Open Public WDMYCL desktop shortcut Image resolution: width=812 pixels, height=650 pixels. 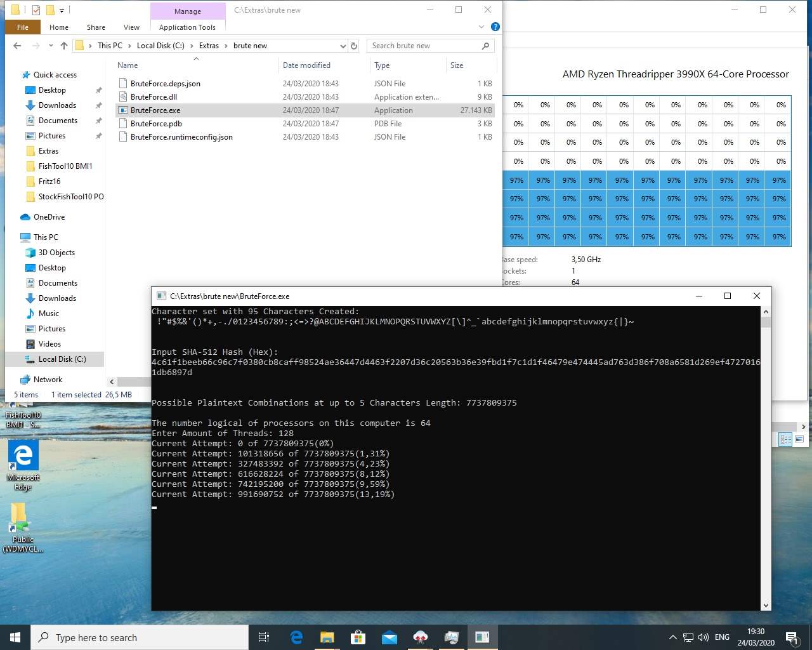[23, 527]
